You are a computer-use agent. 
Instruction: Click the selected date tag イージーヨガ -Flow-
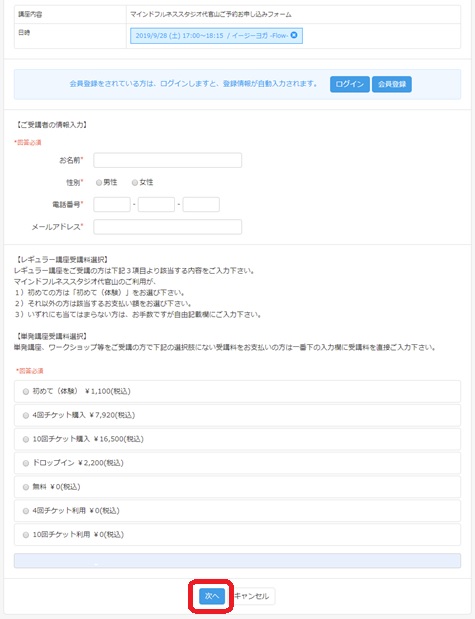(x=216, y=36)
